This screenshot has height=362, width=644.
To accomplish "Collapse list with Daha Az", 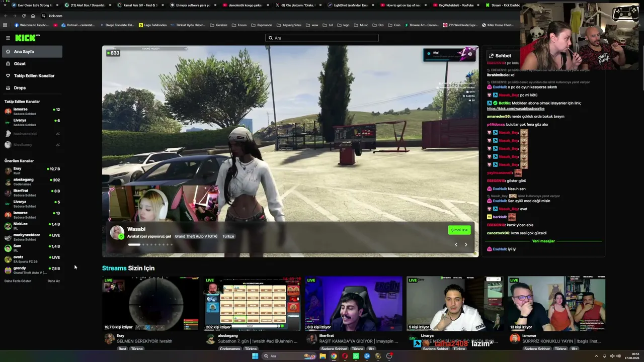I will point(53,281).
